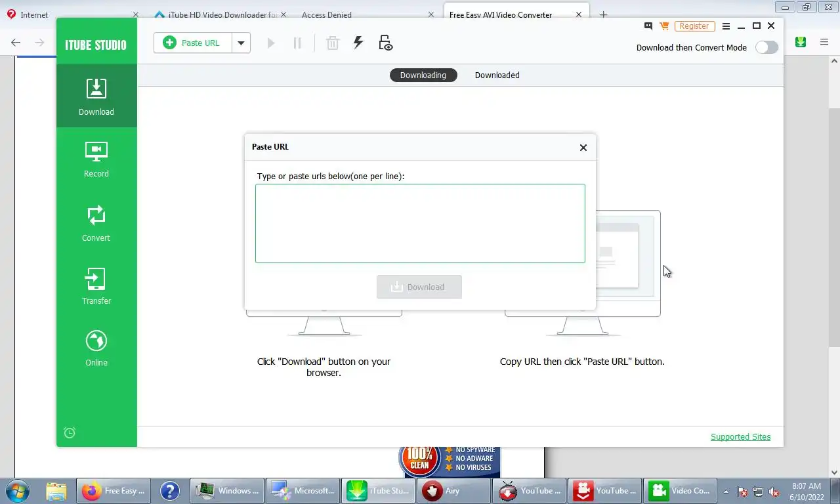Click the browser back arrow
Screen dimensions: 840x504
(16, 42)
